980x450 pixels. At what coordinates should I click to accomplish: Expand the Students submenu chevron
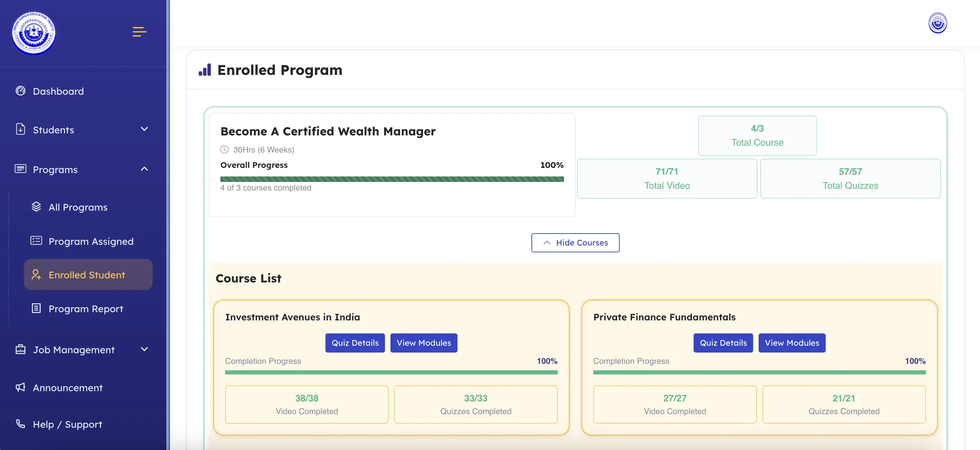click(144, 129)
